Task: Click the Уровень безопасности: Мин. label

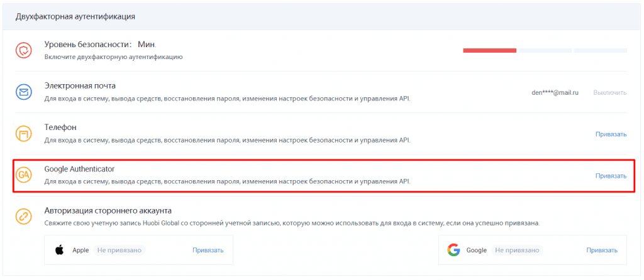Action: click(x=100, y=45)
